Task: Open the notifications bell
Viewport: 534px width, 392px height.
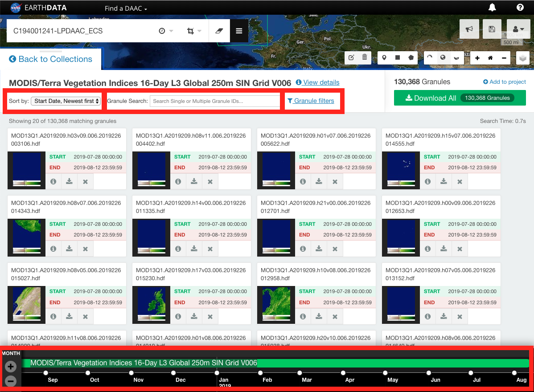Action: pos(492,8)
